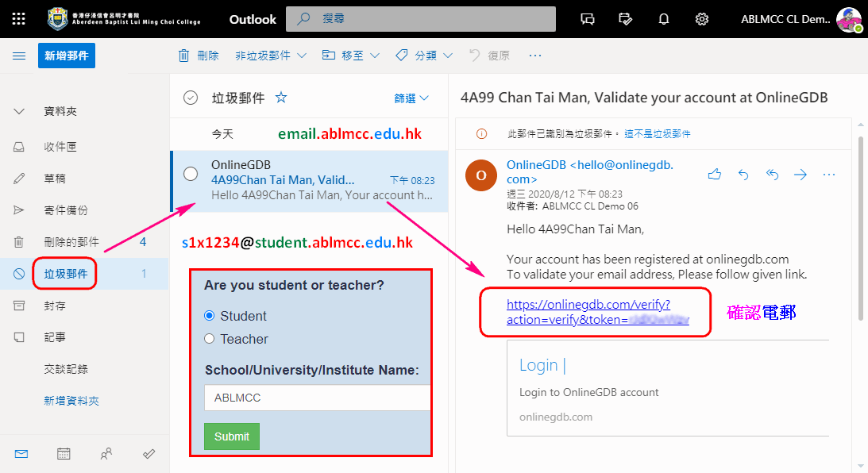Open the app launcher waffle icon

point(19,19)
